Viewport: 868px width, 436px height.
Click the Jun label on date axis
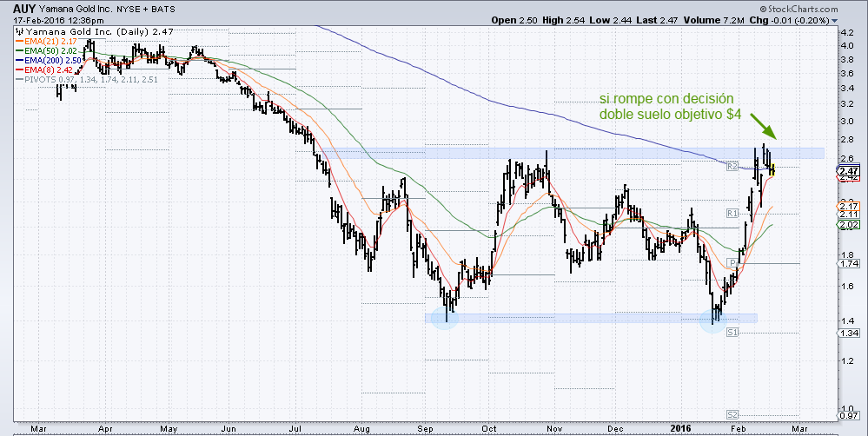(x=228, y=429)
